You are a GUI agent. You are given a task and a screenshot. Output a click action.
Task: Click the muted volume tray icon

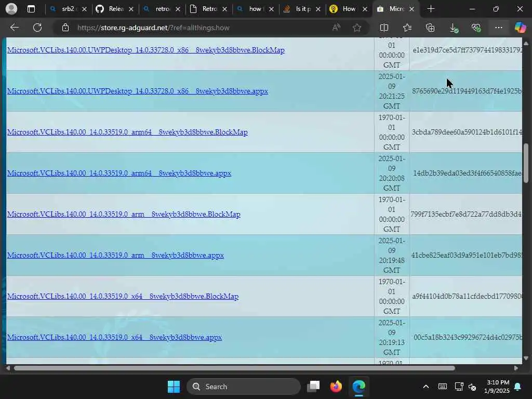[x=472, y=387]
